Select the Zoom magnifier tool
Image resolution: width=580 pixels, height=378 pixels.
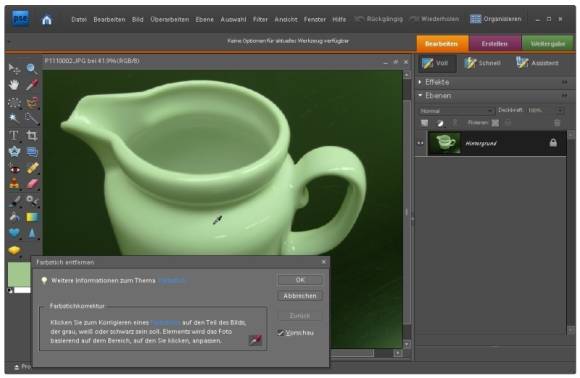(32, 69)
